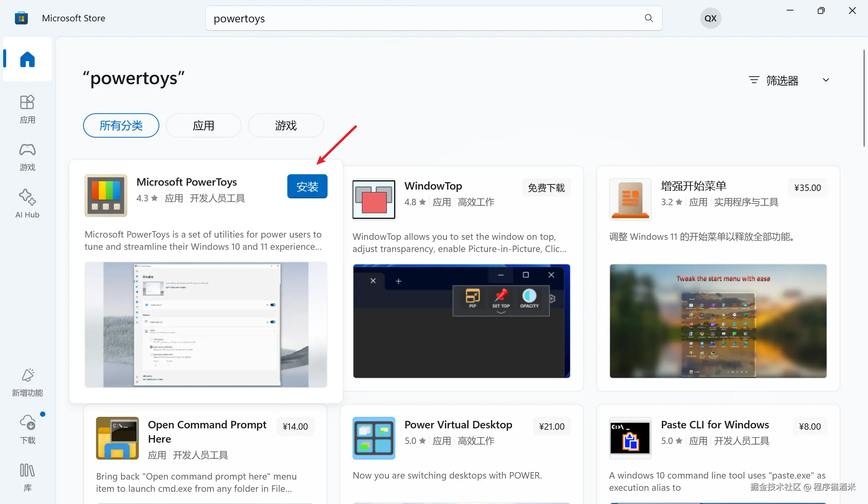Switch to the 应用 filter tab
The image size is (868, 504).
point(203,125)
